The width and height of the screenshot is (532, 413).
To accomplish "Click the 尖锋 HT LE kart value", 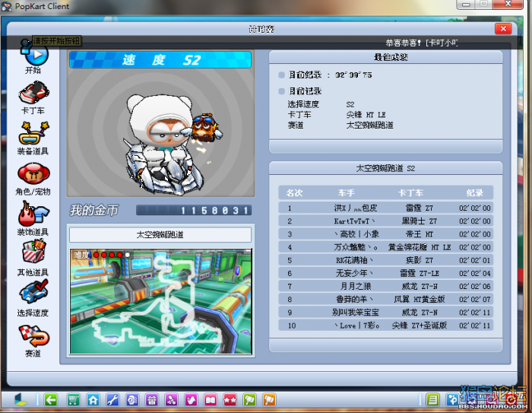I will coord(366,115).
